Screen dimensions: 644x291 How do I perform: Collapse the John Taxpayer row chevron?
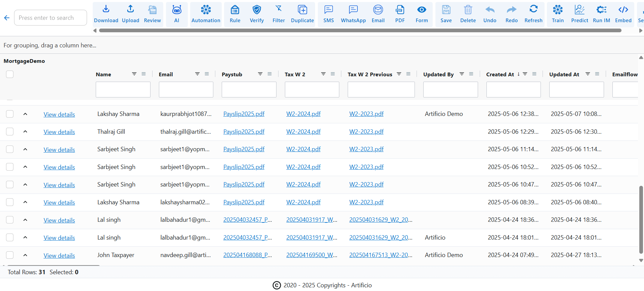(25, 255)
